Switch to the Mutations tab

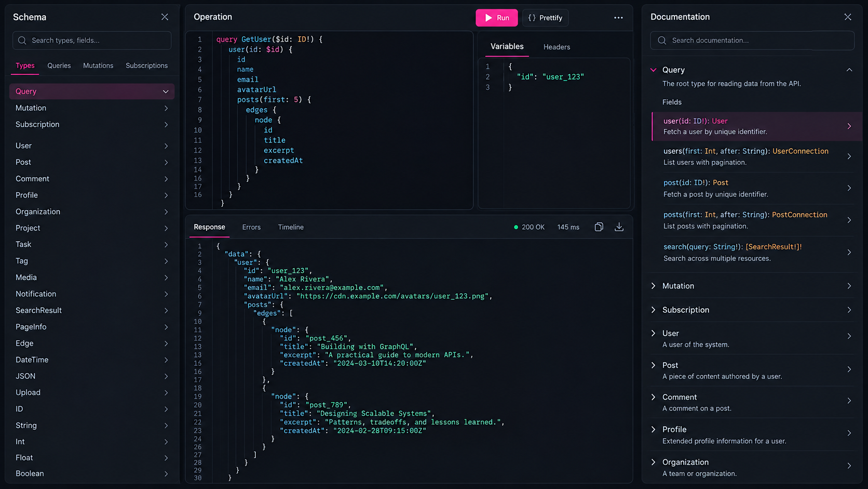point(98,65)
